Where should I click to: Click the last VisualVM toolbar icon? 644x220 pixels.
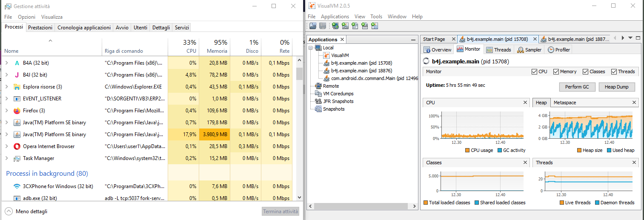375,26
